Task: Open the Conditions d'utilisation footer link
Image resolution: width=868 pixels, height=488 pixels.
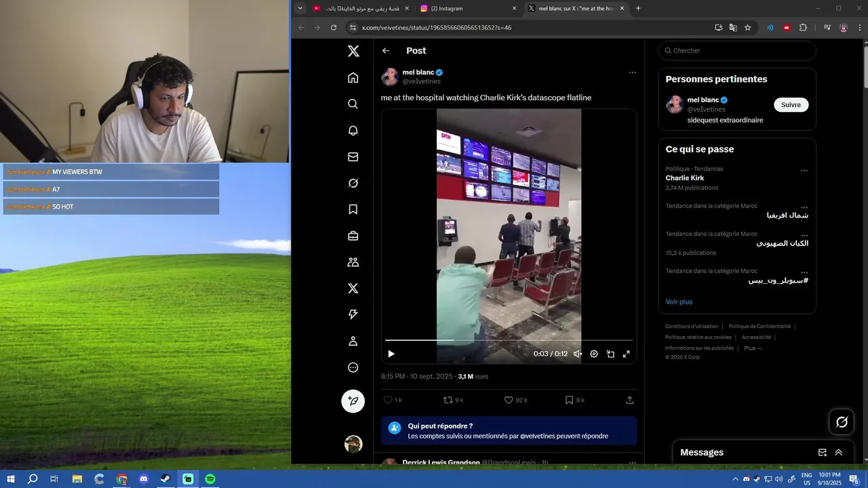Action: point(692,326)
